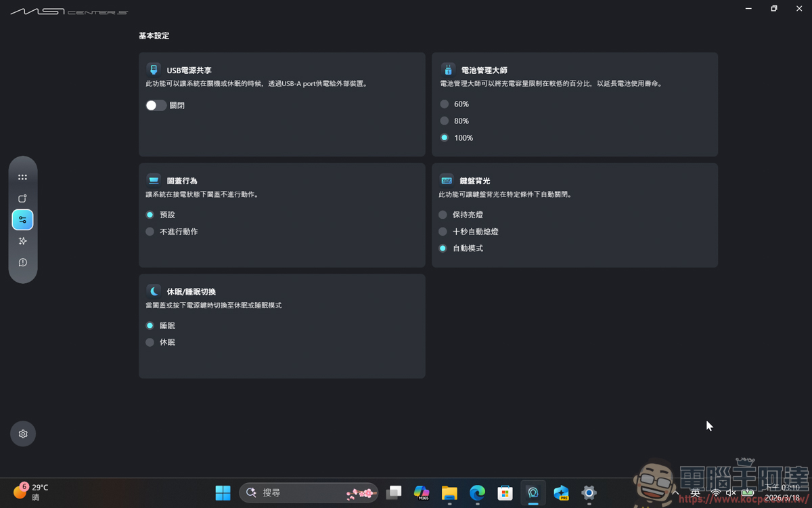The height and width of the screenshot is (508, 812).
Task: Open the AI sparkle feature in the sidebar
Action: point(22,240)
